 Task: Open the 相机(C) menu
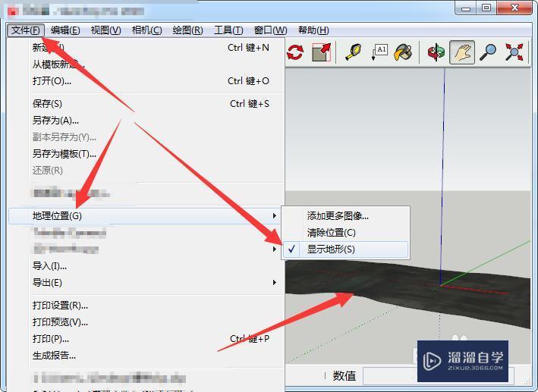pos(147,30)
